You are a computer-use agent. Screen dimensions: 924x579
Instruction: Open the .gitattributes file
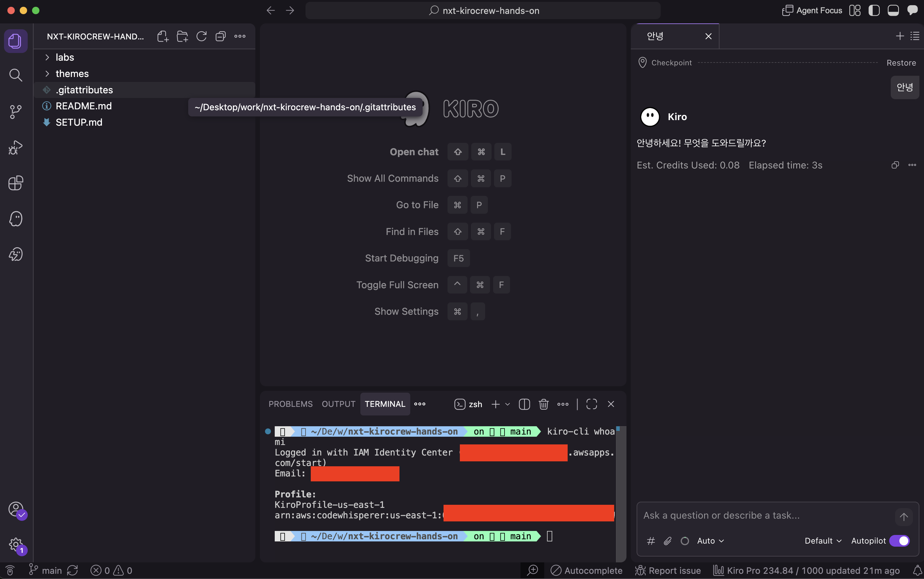point(144,90)
